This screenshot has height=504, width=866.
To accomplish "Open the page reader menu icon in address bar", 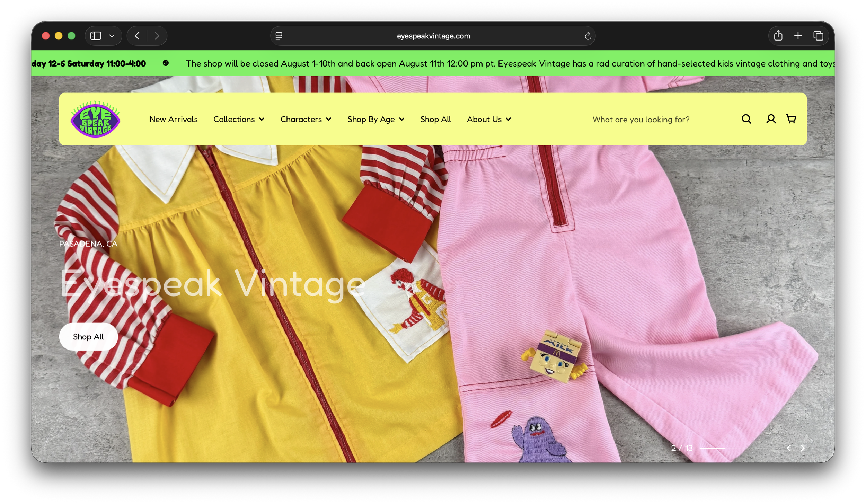I will (279, 36).
